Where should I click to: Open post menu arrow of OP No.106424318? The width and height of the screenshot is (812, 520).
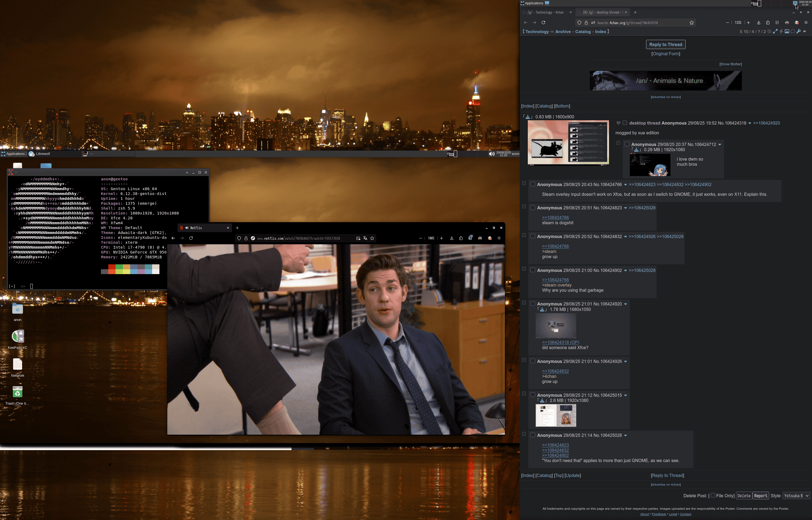[749, 123]
